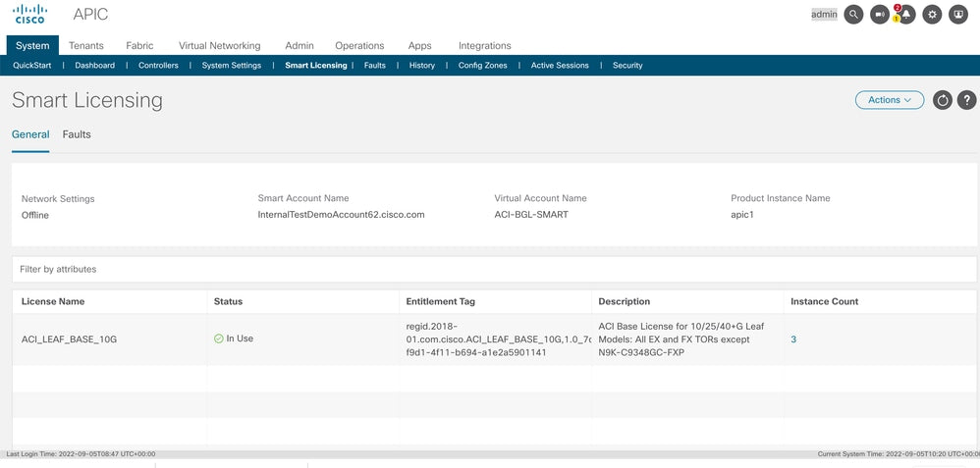Screen dimensions: 980x468
Task: Open the help question mark icon
Action: coord(966,100)
